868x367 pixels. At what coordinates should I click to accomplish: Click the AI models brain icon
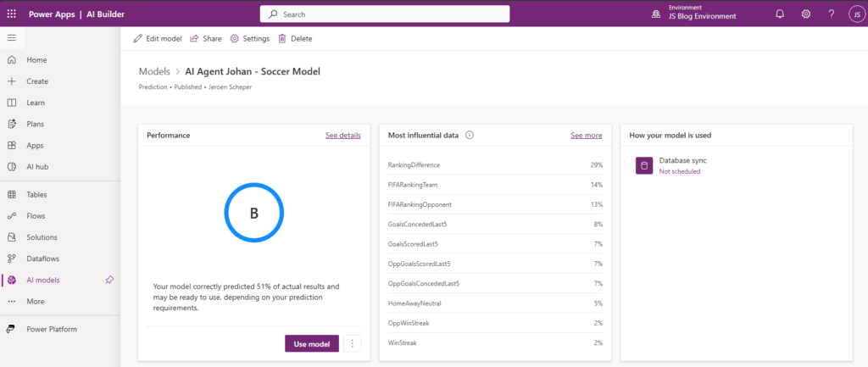12,280
